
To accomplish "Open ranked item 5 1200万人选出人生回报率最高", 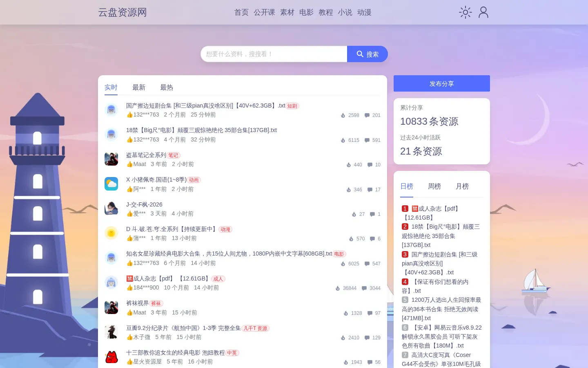I will pos(441,309).
